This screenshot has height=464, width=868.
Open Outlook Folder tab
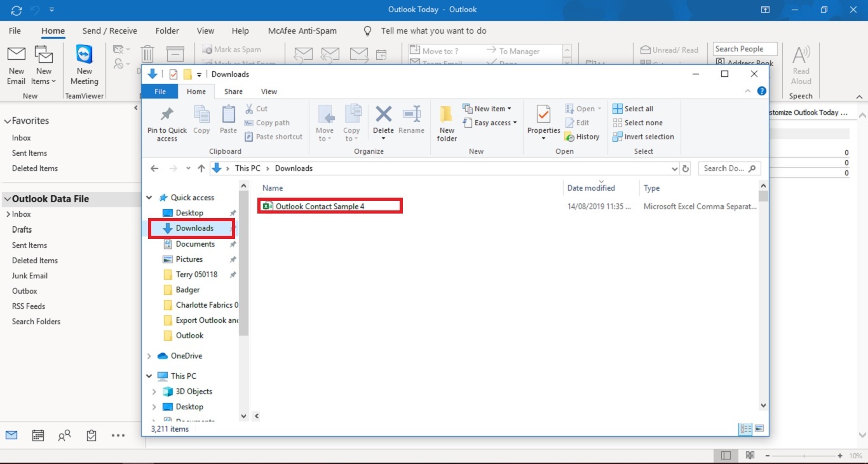pos(167,31)
